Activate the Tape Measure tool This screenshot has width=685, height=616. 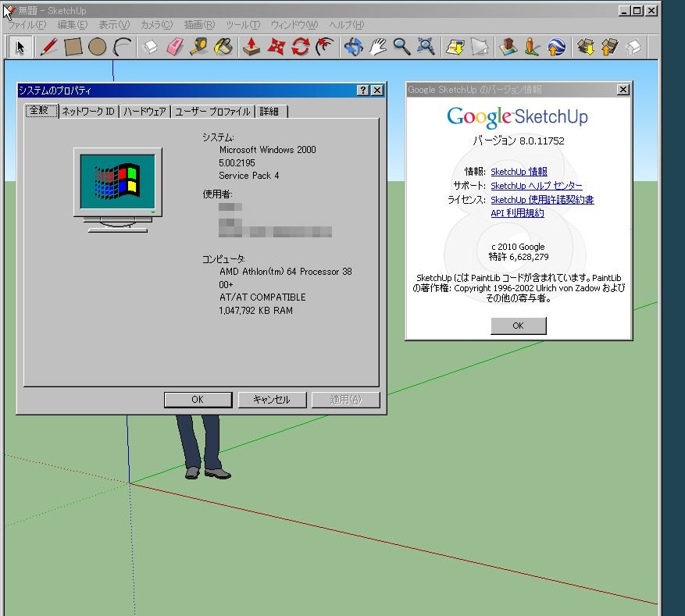tap(198, 47)
